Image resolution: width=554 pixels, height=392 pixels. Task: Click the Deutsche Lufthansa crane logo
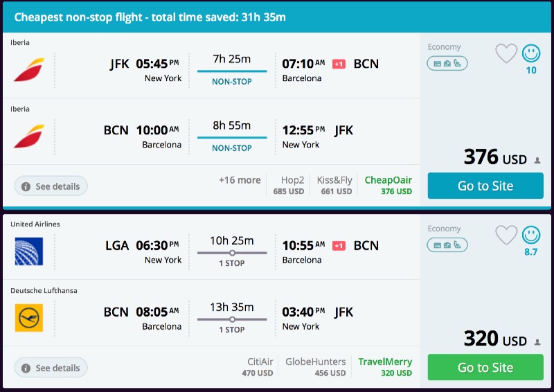pos(28,318)
